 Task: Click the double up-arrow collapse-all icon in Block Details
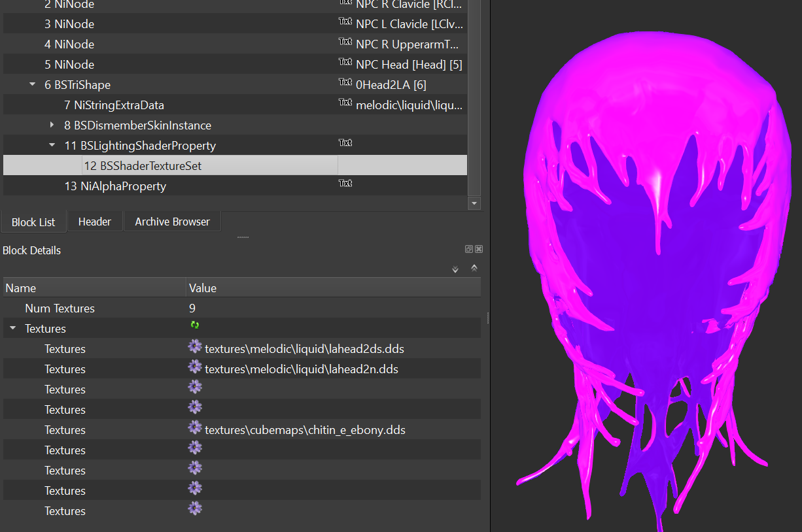coord(474,268)
